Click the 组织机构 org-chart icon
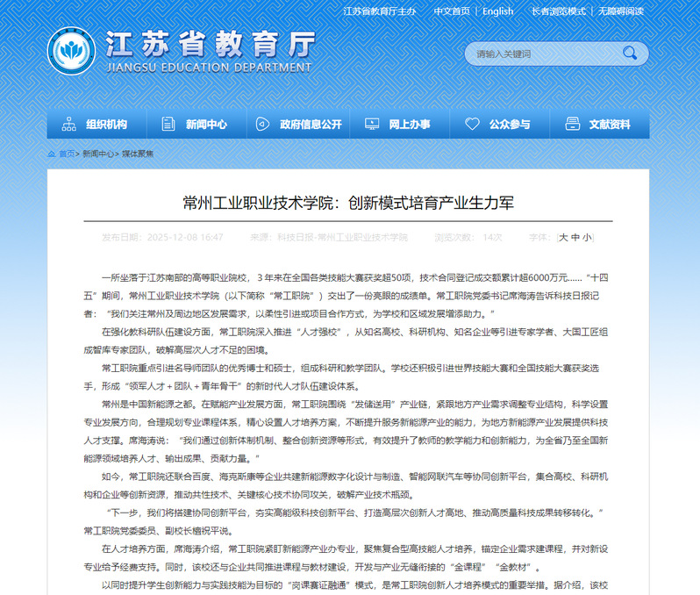Screen dimensions: 700x595 (x=68, y=125)
